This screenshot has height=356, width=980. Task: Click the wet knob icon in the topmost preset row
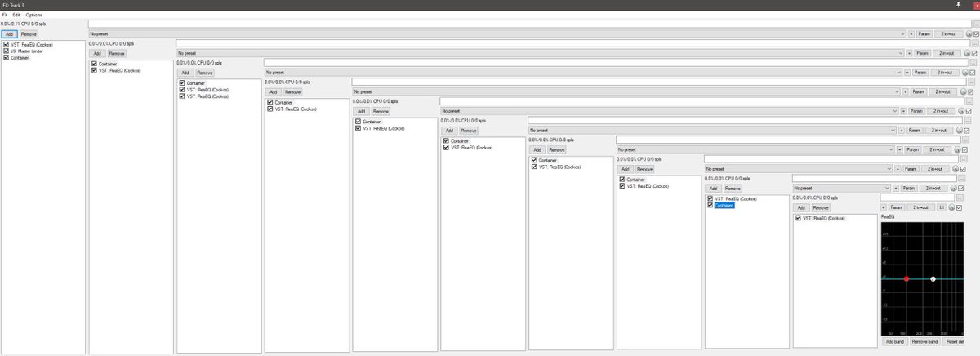click(x=969, y=34)
